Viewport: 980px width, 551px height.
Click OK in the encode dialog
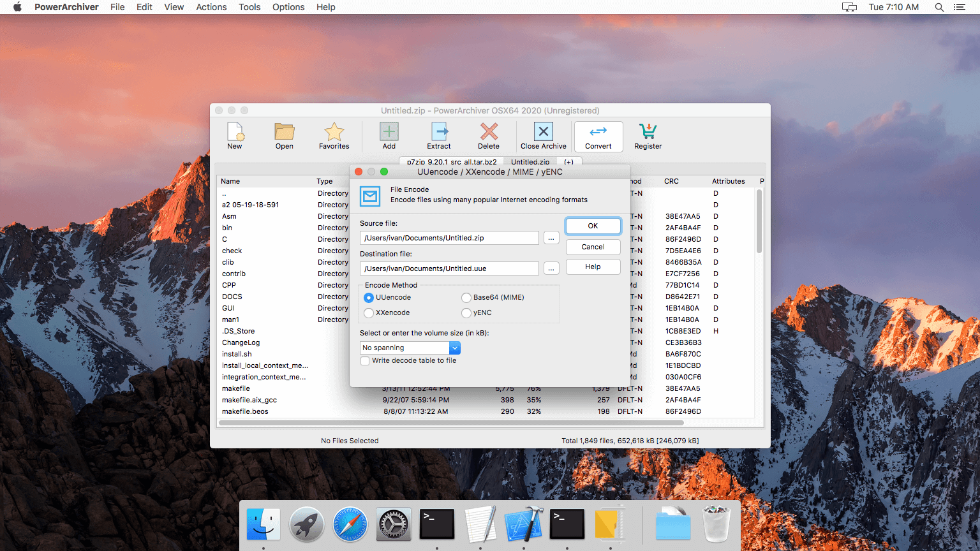coord(593,226)
